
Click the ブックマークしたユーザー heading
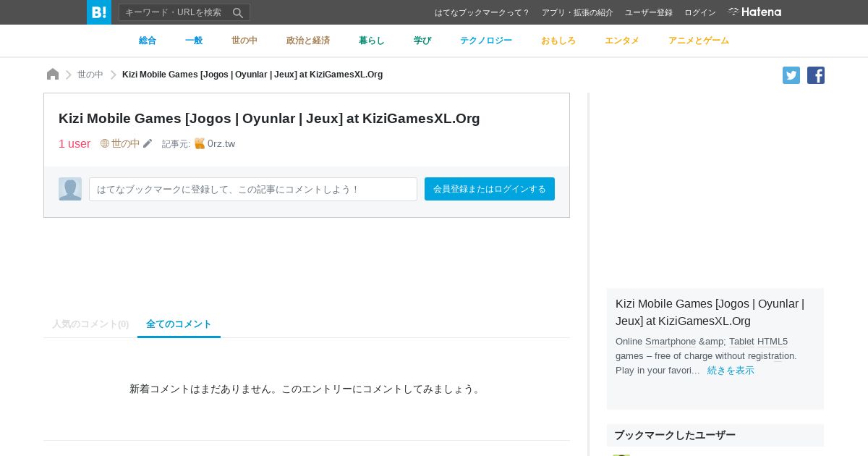[x=675, y=435]
